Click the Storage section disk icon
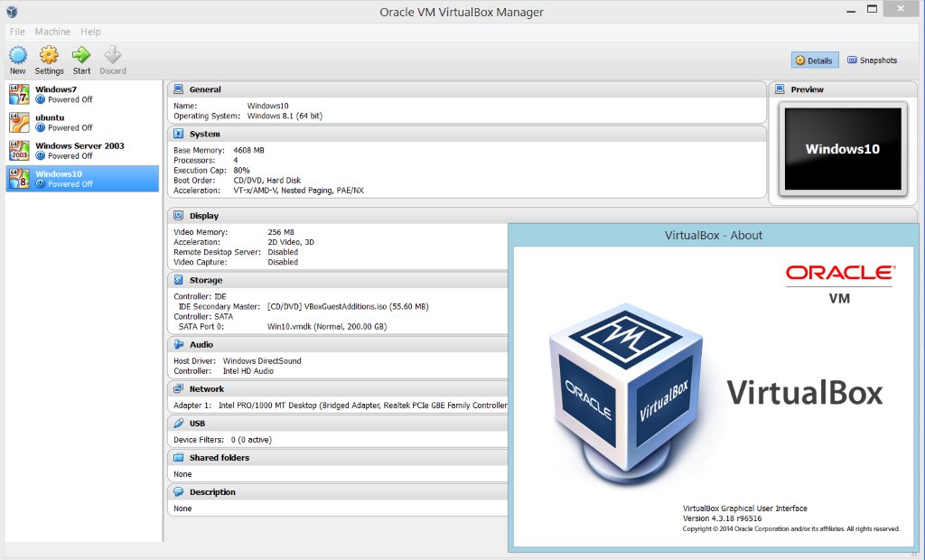 [x=178, y=280]
